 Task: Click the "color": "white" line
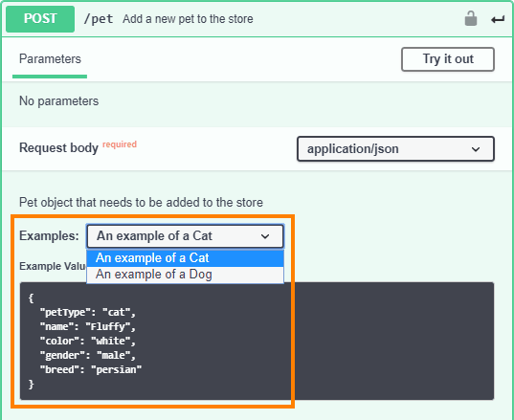pyautogui.click(x=88, y=341)
